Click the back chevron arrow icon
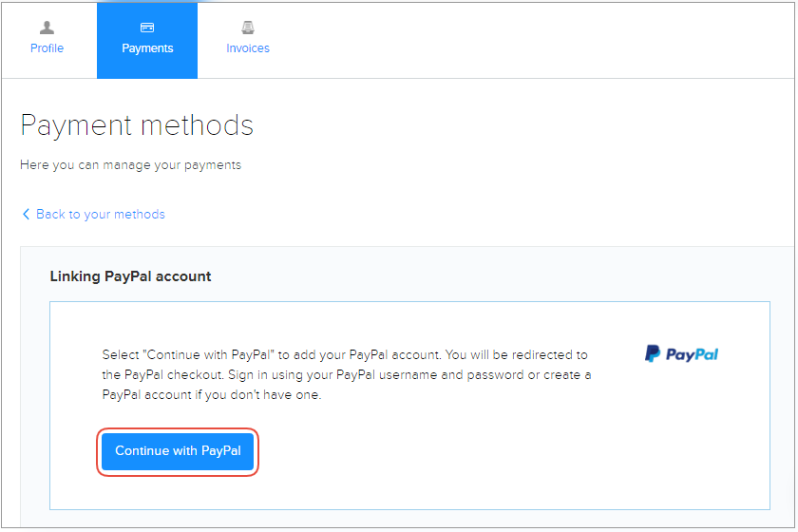Screen dimensions: 798x532 point(26,215)
